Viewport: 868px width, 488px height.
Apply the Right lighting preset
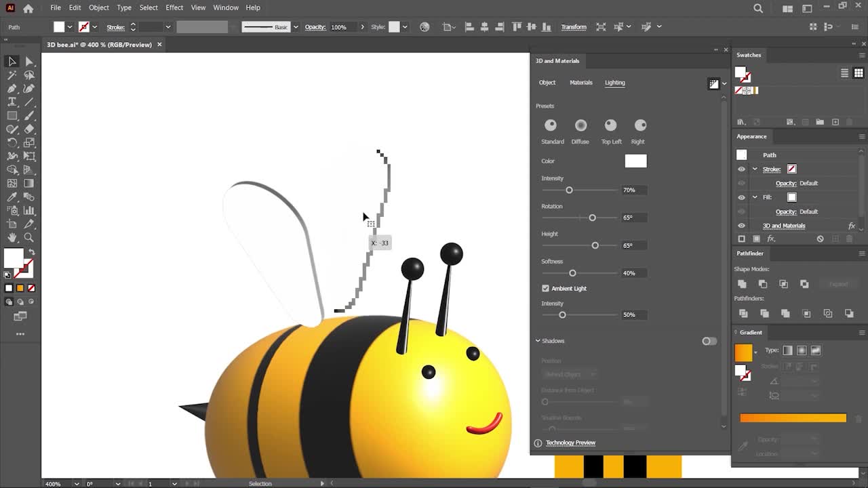pyautogui.click(x=640, y=125)
